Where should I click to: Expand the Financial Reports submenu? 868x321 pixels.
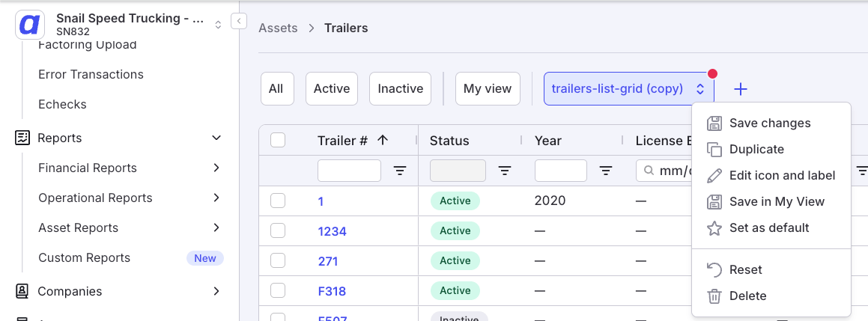coord(216,168)
